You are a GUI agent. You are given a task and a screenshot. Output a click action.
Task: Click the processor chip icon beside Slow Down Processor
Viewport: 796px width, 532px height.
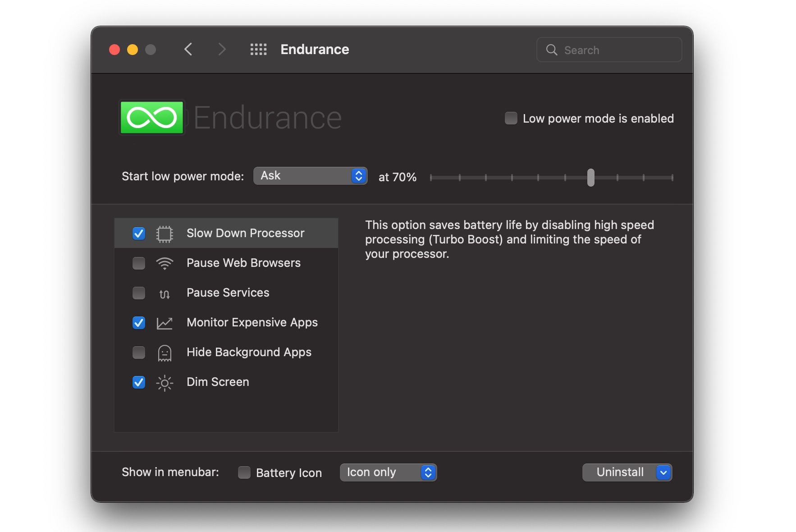[x=165, y=233]
